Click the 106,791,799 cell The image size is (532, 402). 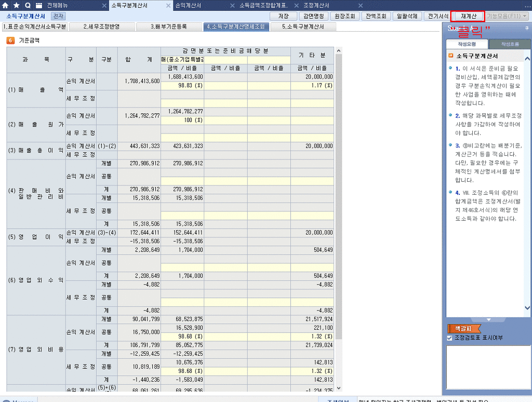click(x=139, y=345)
